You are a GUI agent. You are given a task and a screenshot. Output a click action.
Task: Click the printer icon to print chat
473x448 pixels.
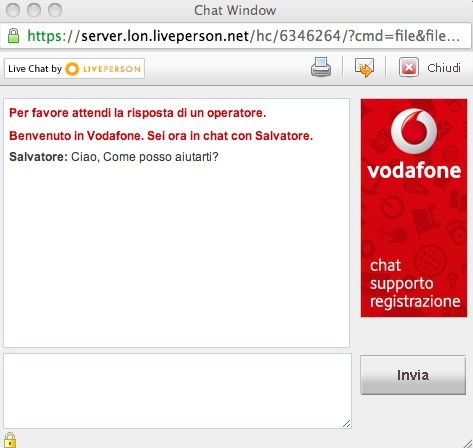pyautogui.click(x=321, y=67)
